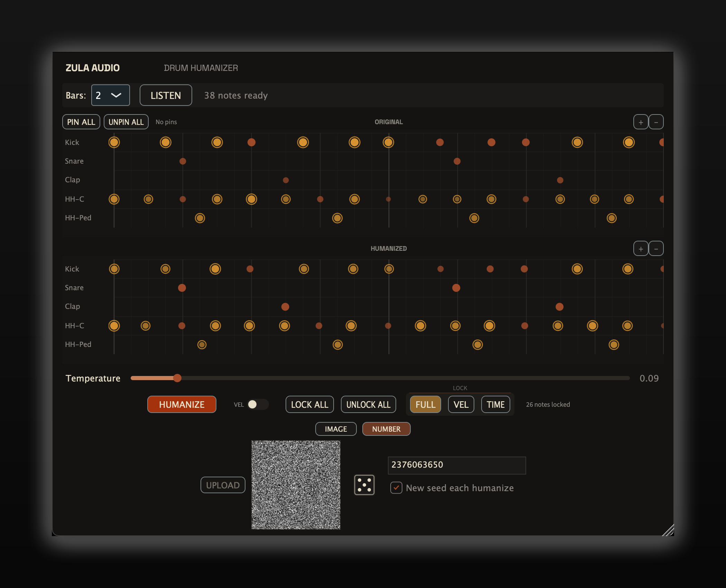This screenshot has height=588, width=726.
Task: Click UNPIN ALL
Action: [126, 122]
